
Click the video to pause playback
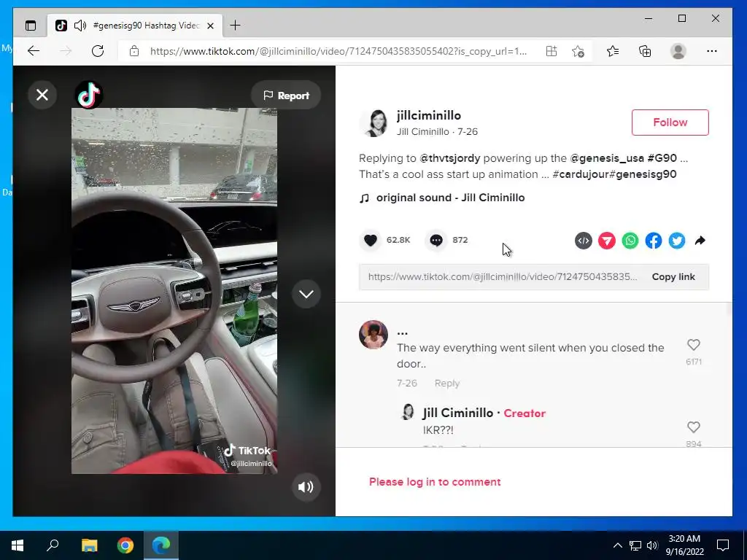coord(174,290)
